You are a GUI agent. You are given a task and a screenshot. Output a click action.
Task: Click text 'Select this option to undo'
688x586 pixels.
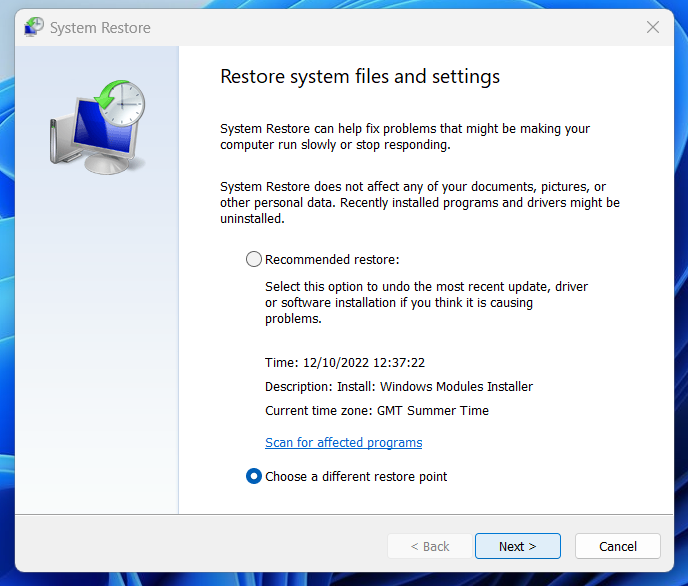click(426, 303)
